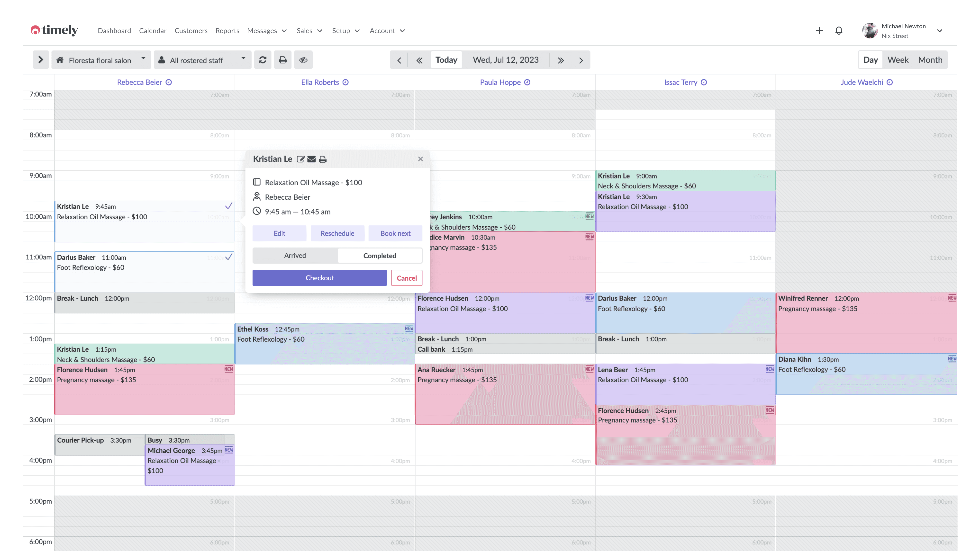
Task: Cancel the appointment using the Cancel button
Action: [407, 278]
